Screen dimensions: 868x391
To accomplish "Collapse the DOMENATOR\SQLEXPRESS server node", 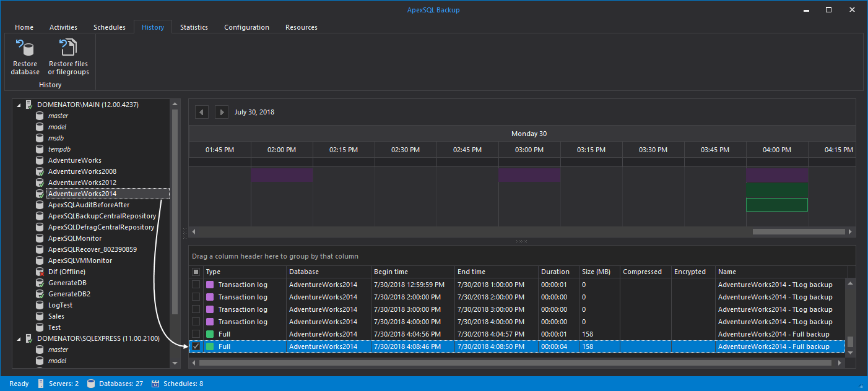I will tap(19, 339).
